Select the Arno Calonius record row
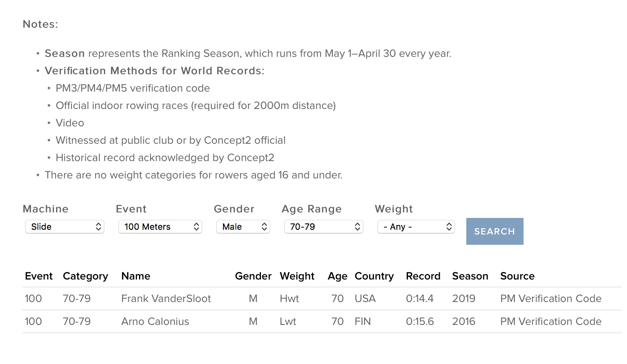The width and height of the screenshot is (627, 364). [155, 321]
